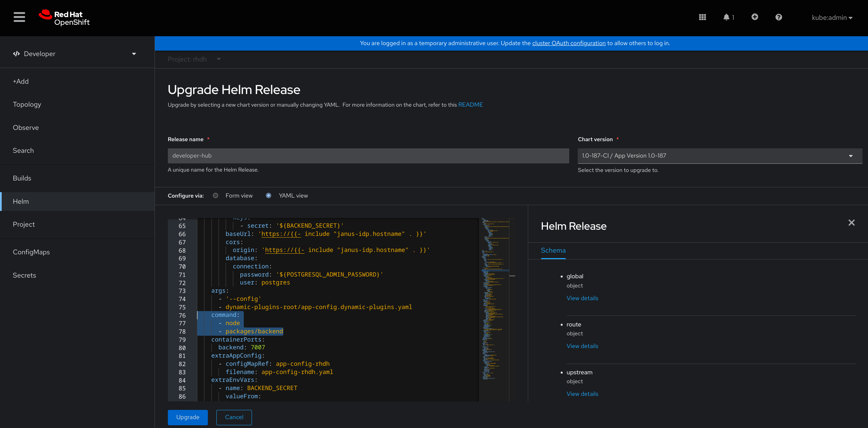Open the quick create plus icon
Viewport: 868px width, 428px height.
[755, 17]
